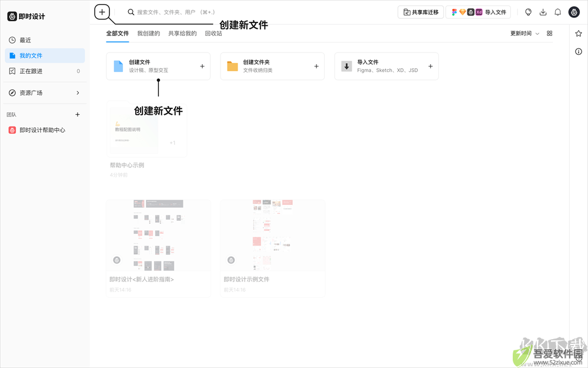This screenshot has height=368, width=588.
Task: Click the blue document icon on 创建文件
Action: pos(118,66)
